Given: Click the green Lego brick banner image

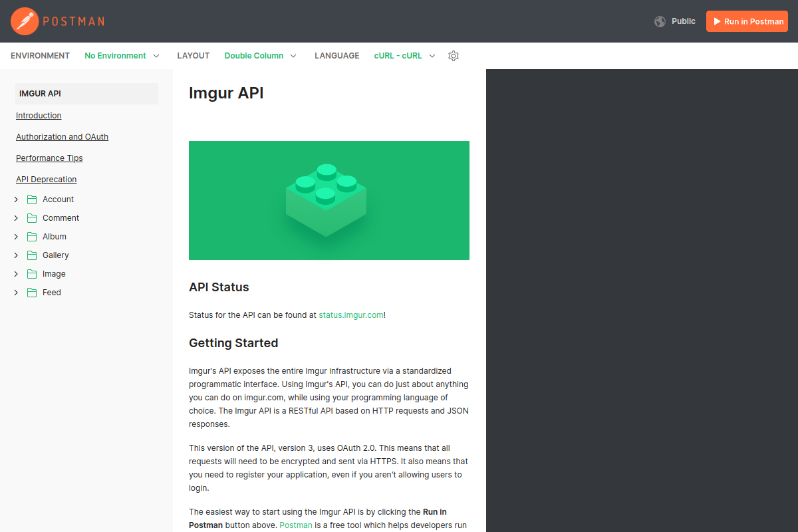Looking at the screenshot, I should point(329,200).
